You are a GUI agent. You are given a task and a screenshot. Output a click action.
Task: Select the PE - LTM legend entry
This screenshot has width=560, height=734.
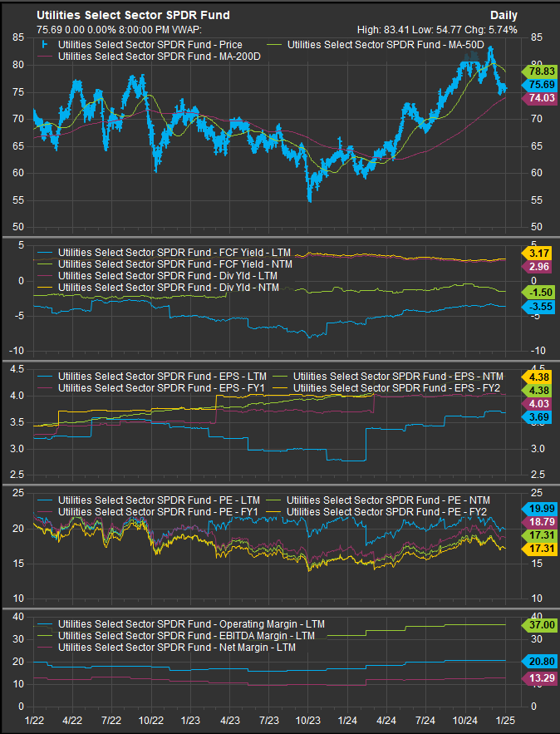click(x=150, y=501)
